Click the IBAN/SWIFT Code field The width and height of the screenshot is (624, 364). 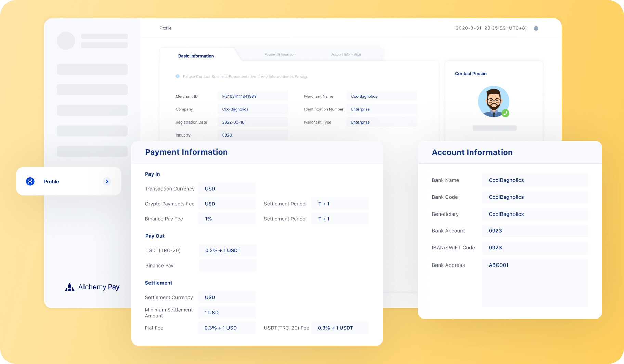(535, 248)
